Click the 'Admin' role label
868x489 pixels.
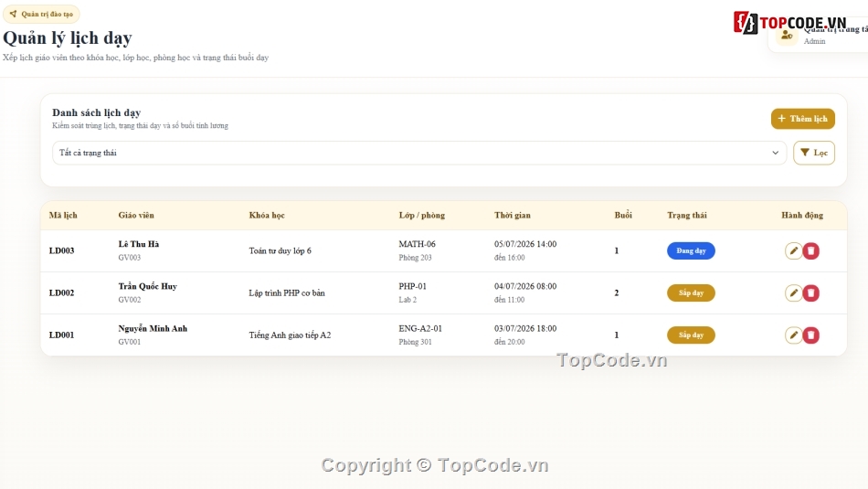(x=814, y=41)
